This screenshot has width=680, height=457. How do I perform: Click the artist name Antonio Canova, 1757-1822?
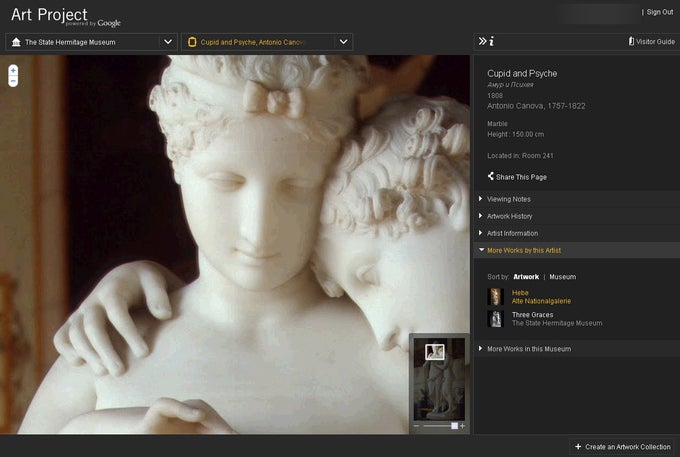pos(536,106)
